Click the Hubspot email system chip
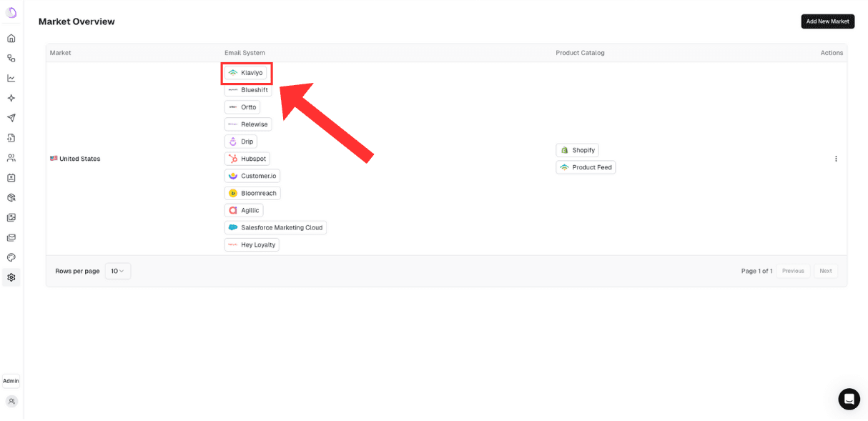 click(x=247, y=159)
